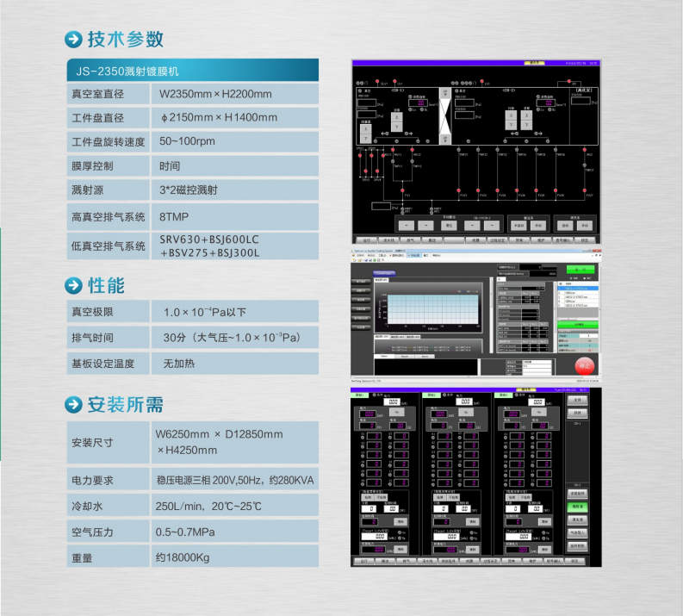Toggle the LV1 valve indicator
The height and width of the screenshot is (616, 683).
click(394, 82)
